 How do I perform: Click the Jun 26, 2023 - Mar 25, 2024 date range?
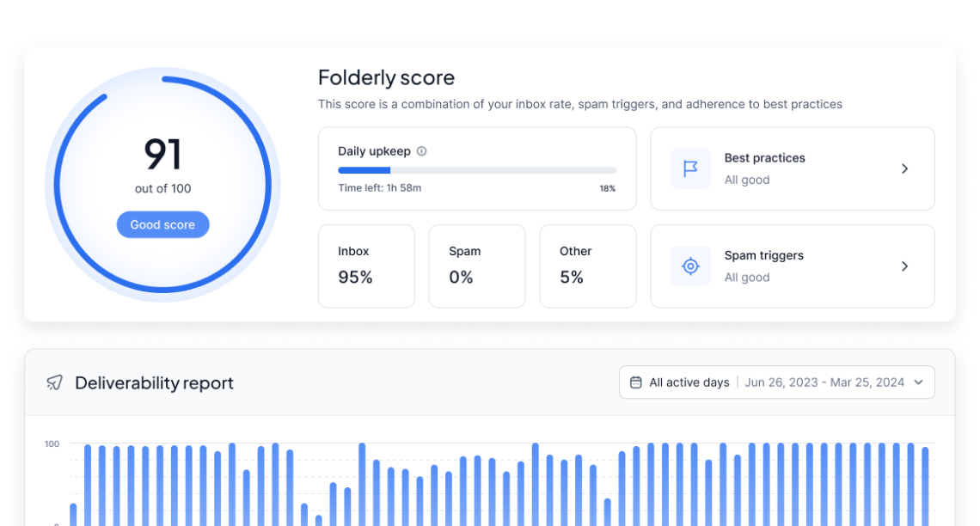[824, 382]
